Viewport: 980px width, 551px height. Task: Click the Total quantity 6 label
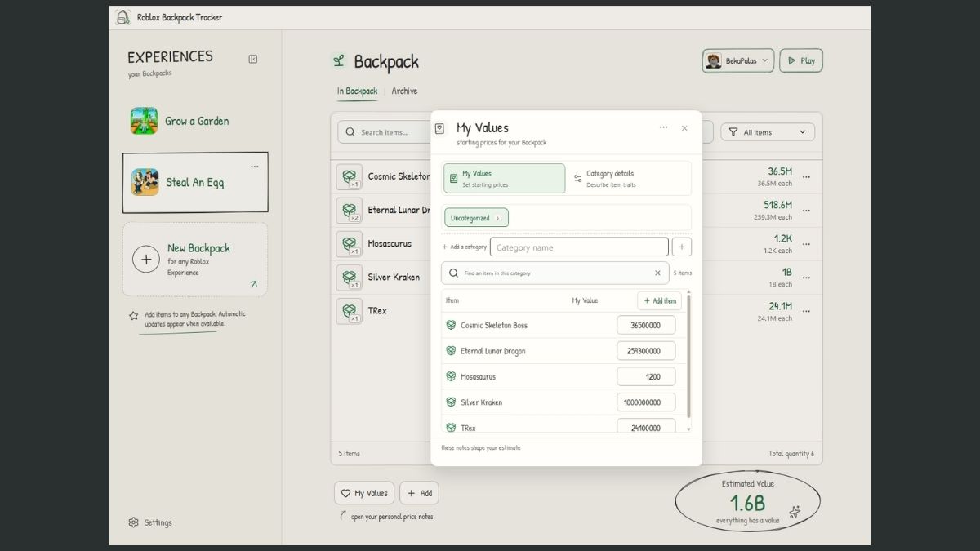[791, 454]
